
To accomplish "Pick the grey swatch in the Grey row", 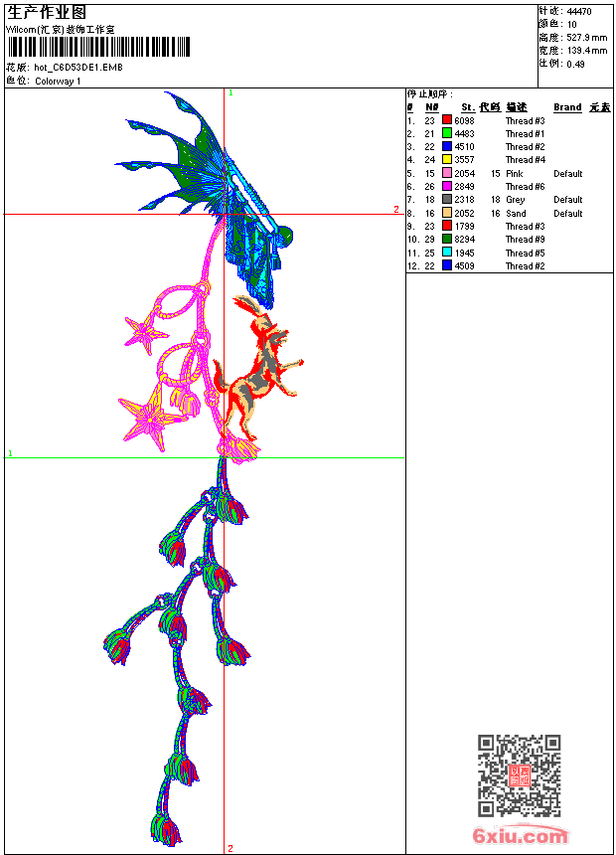I will coord(447,199).
